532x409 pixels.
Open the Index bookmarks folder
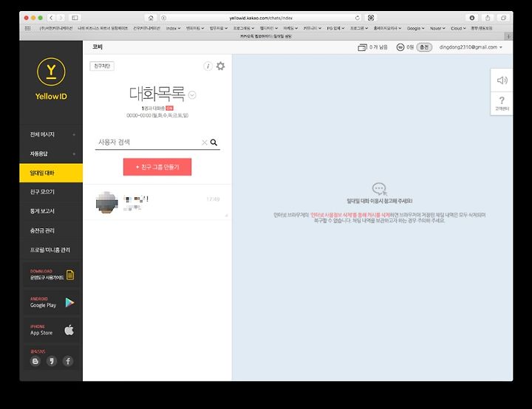point(173,28)
